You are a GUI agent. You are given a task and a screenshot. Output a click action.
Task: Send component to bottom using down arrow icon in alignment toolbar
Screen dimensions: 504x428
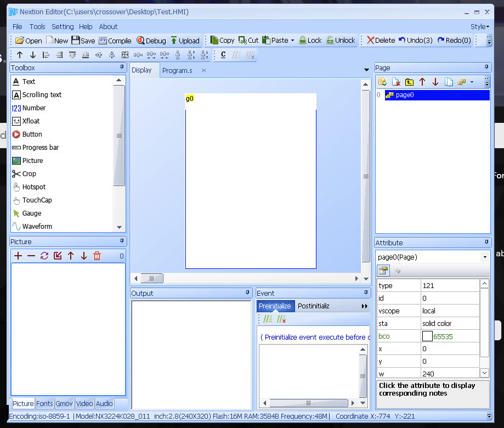[33, 55]
